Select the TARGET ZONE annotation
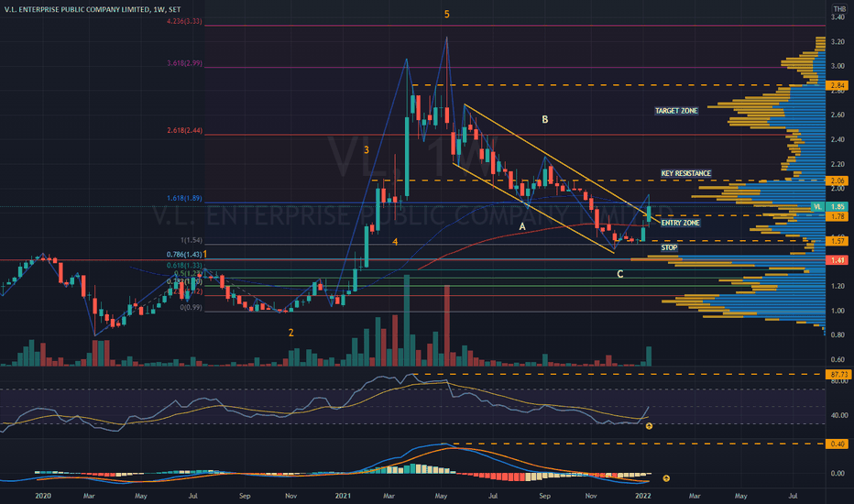 [x=676, y=111]
